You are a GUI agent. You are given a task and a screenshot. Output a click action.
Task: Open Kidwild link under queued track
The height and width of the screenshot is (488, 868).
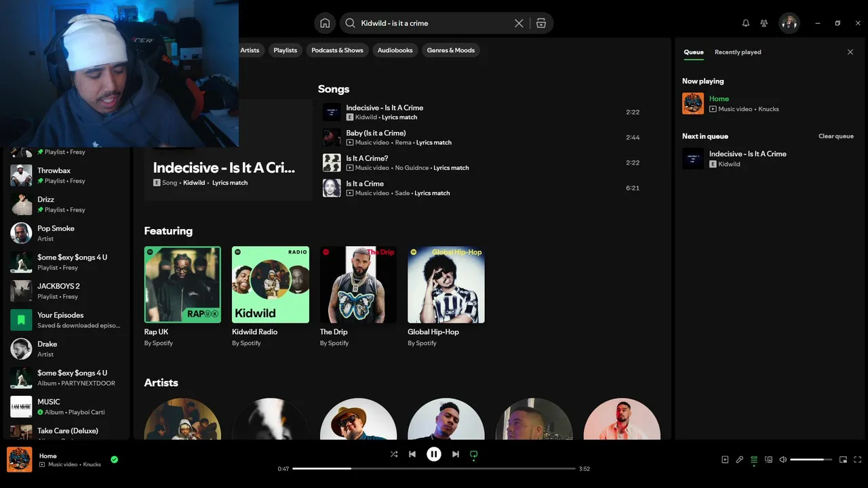(729, 164)
